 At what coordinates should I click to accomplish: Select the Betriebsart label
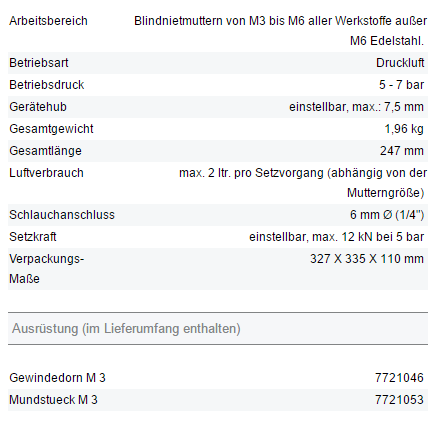pyautogui.click(x=39, y=63)
